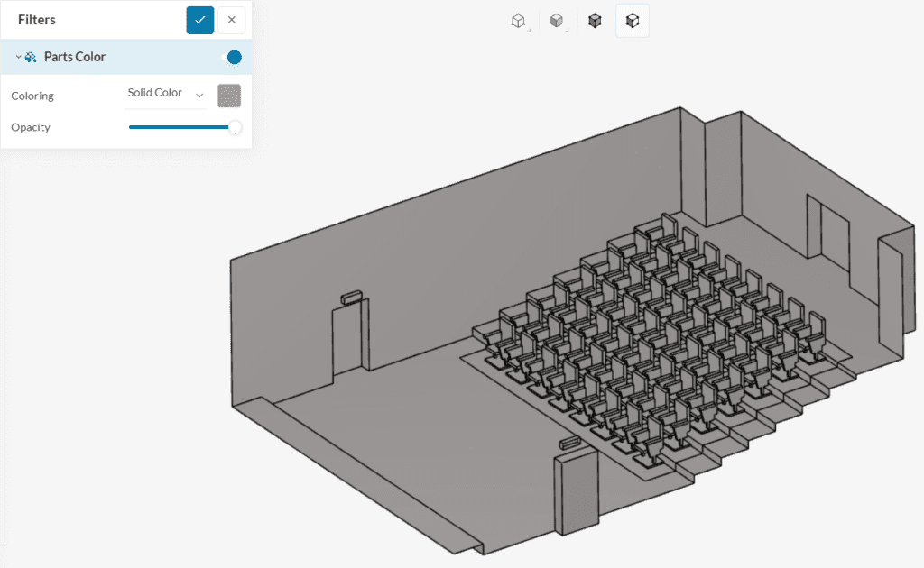Toggle off the Parts Color filter switch
Viewport: 924px width, 568px height.
232,57
